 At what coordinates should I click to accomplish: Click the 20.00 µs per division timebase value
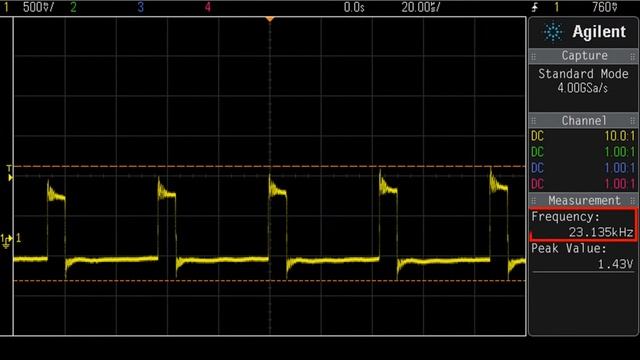click(x=420, y=7)
